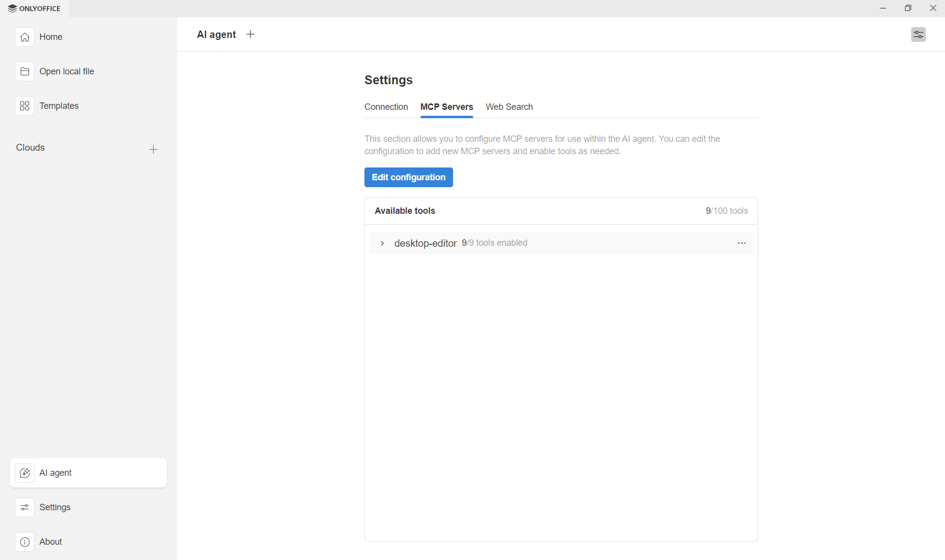
Task: Open the AI agent settings icon top right
Action: tap(918, 34)
